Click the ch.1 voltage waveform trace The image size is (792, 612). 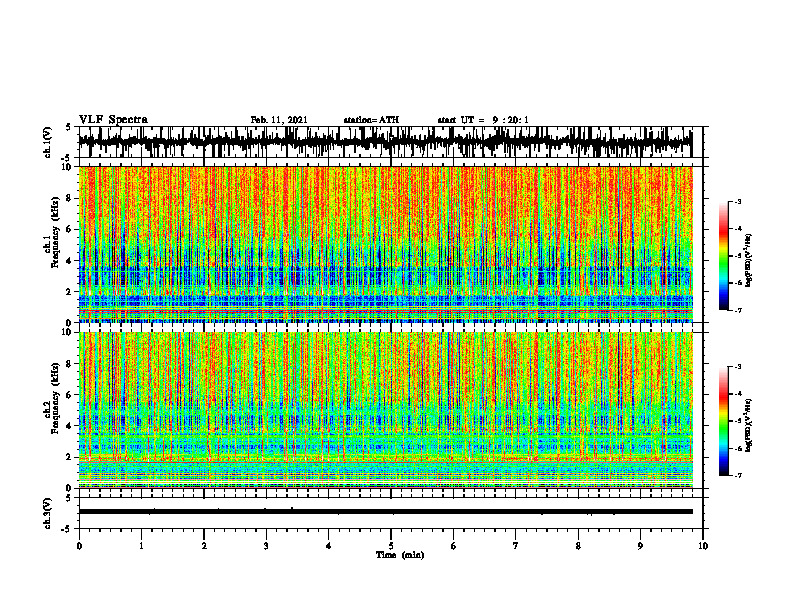(x=385, y=142)
